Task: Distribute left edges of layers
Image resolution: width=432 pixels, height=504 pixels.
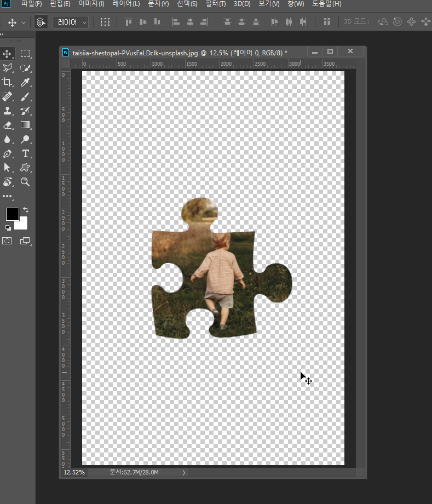Action: pos(274,22)
